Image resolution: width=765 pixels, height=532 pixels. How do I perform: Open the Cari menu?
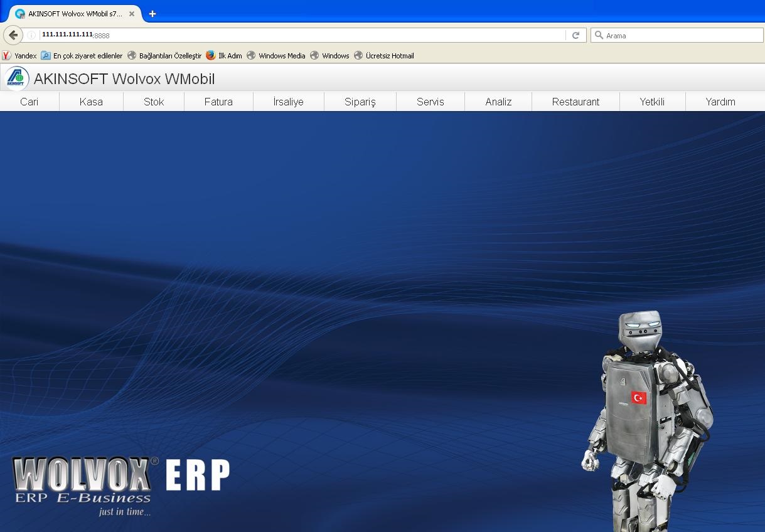[x=29, y=102]
